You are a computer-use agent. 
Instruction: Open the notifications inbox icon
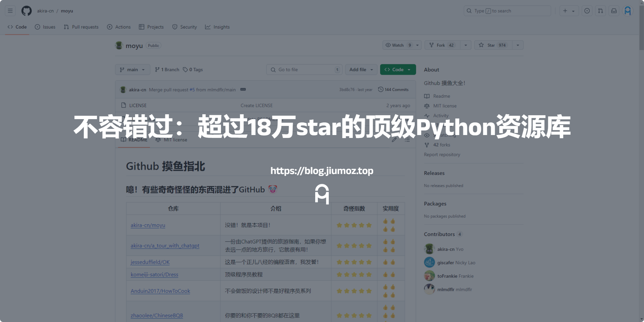point(614,11)
